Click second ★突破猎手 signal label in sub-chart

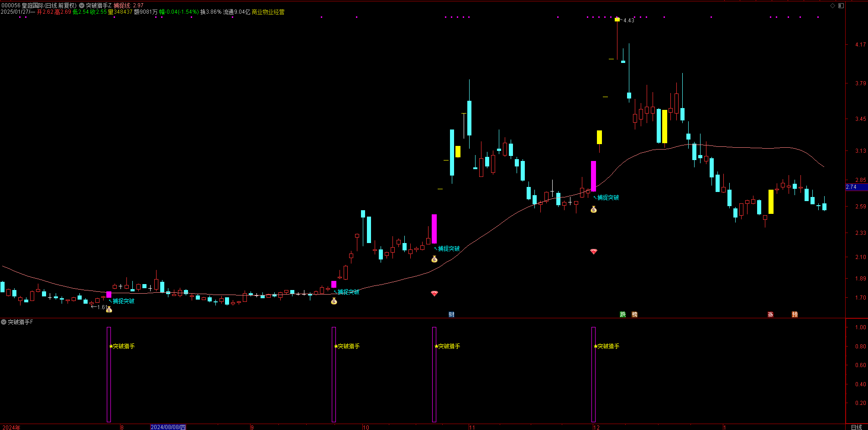point(347,346)
